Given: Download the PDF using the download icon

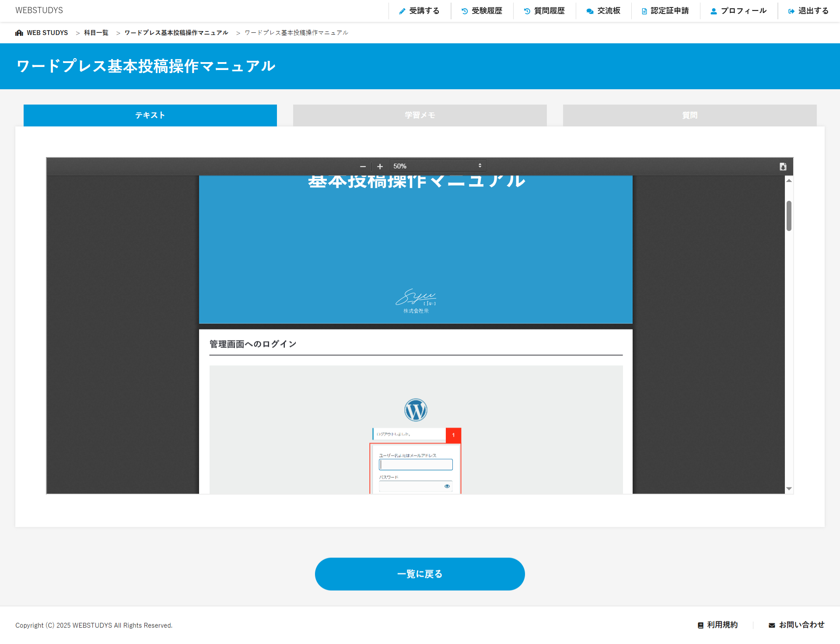Looking at the screenshot, I should tap(783, 166).
